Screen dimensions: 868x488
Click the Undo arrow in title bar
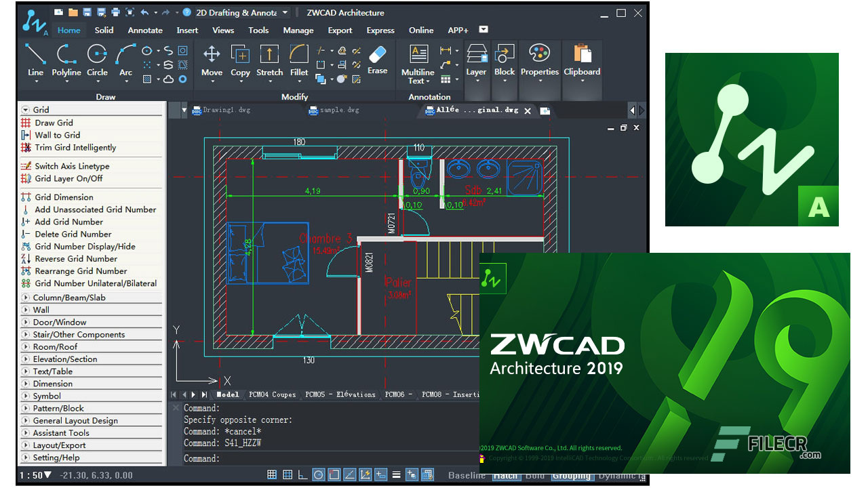144,12
